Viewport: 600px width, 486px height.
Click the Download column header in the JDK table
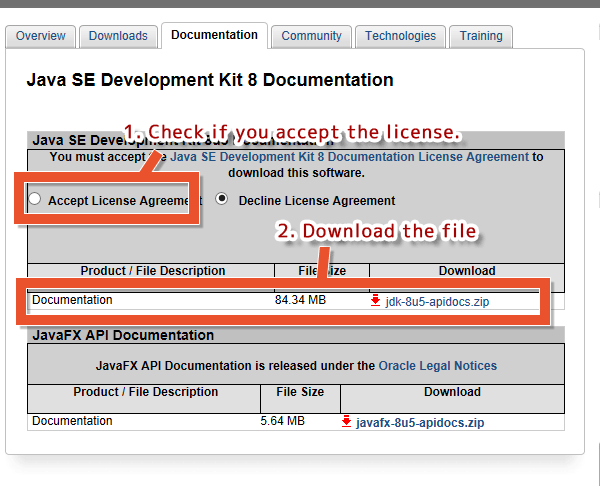pyautogui.click(x=467, y=271)
